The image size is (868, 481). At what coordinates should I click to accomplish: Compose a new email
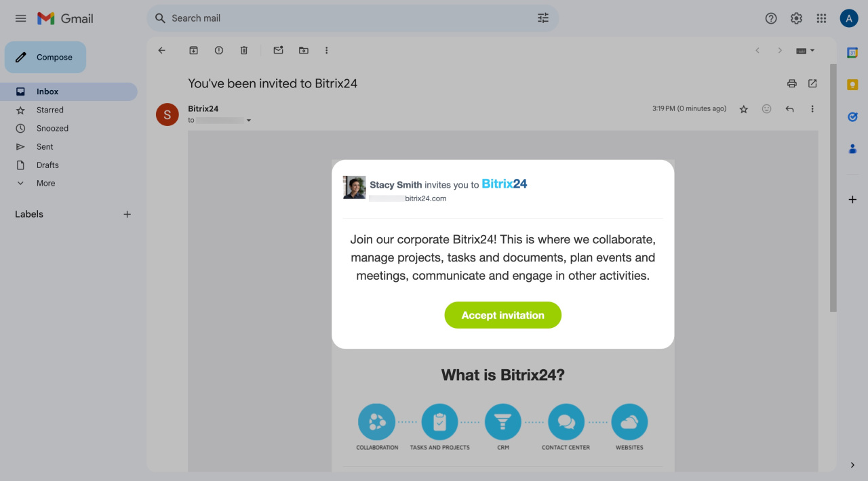pos(45,58)
